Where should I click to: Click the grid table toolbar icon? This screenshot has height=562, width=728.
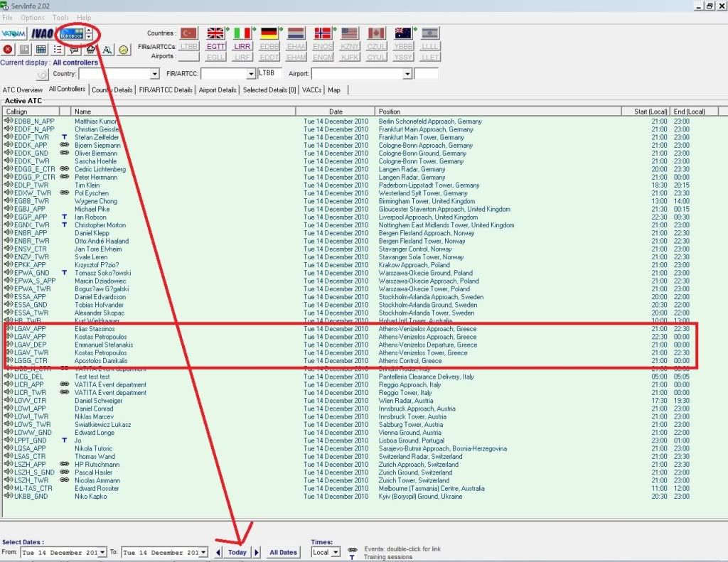tap(41, 50)
